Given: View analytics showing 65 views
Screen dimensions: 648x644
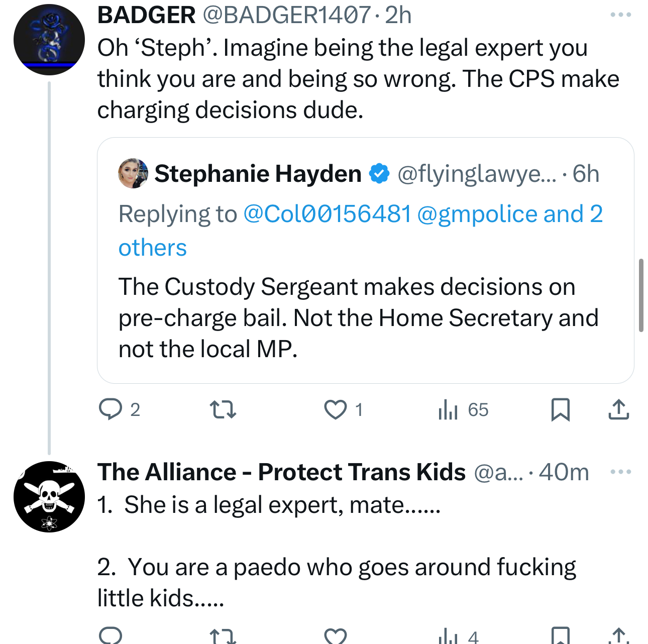Looking at the screenshot, I should click(x=463, y=409).
